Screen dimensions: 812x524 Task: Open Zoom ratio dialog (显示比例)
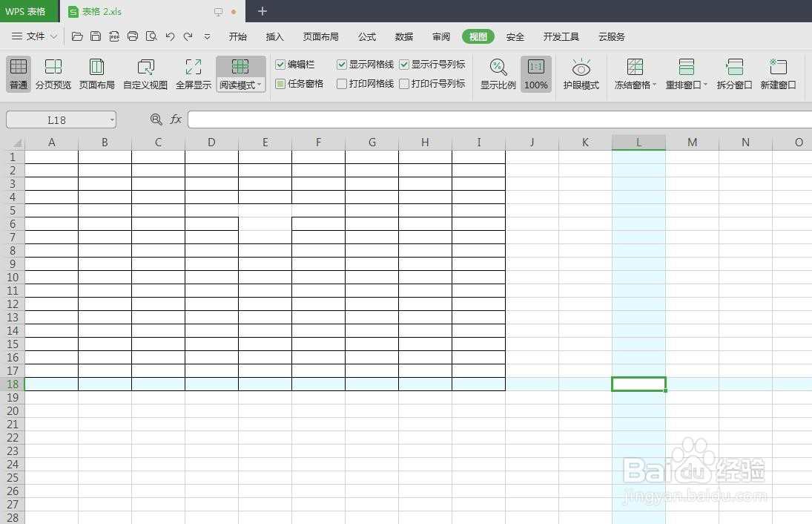(498, 73)
